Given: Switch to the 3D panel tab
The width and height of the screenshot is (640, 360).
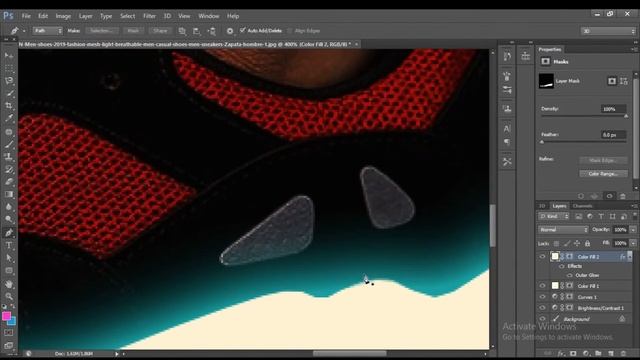Looking at the screenshot, I should [x=542, y=206].
